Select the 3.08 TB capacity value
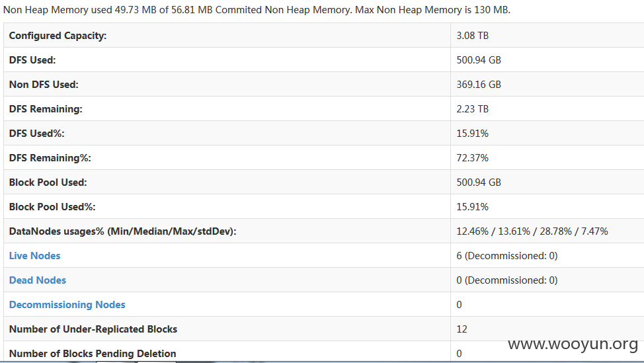This screenshot has width=644, height=363. coord(472,36)
